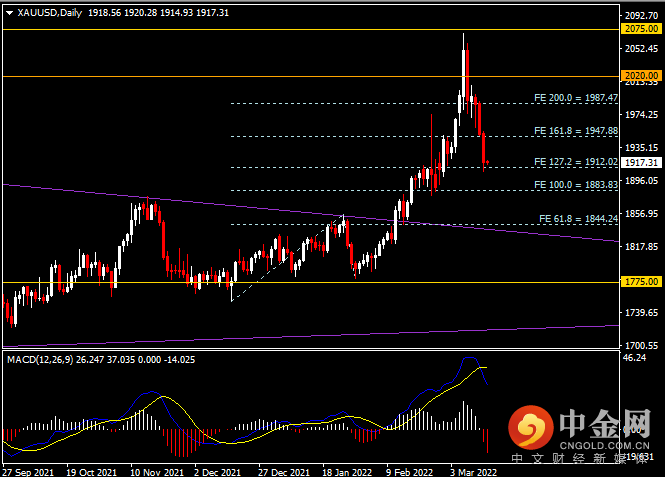This screenshot has width=665, height=477.
Task: Click the 1935.15 price scale value
Action: click(641, 148)
